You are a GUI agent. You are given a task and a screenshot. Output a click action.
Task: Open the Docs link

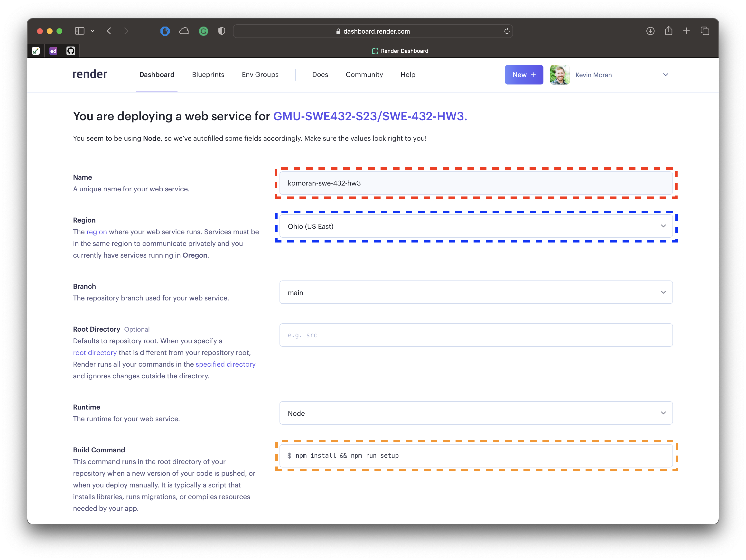(320, 75)
